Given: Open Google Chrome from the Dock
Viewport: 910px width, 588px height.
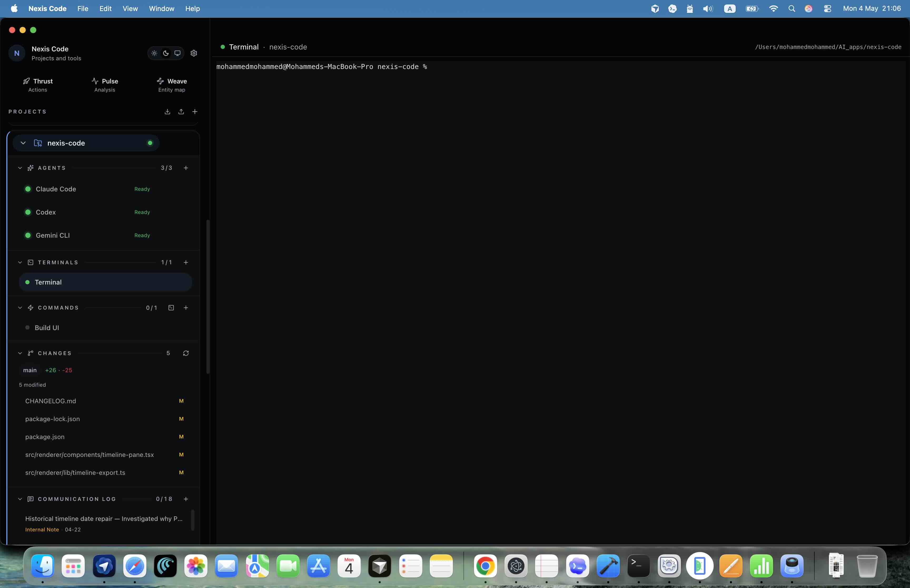Looking at the screenshot, I should coord(485,566).
